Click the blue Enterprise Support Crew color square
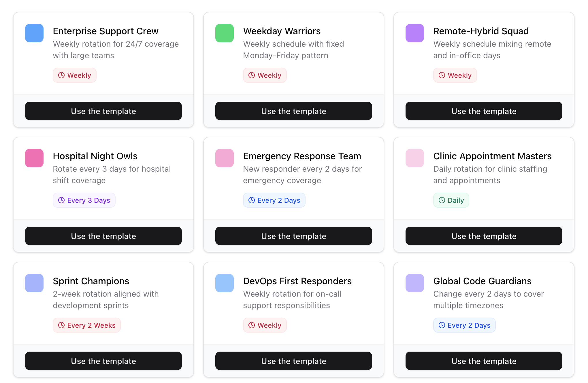 pyautogui.click(x=34, y=33)
